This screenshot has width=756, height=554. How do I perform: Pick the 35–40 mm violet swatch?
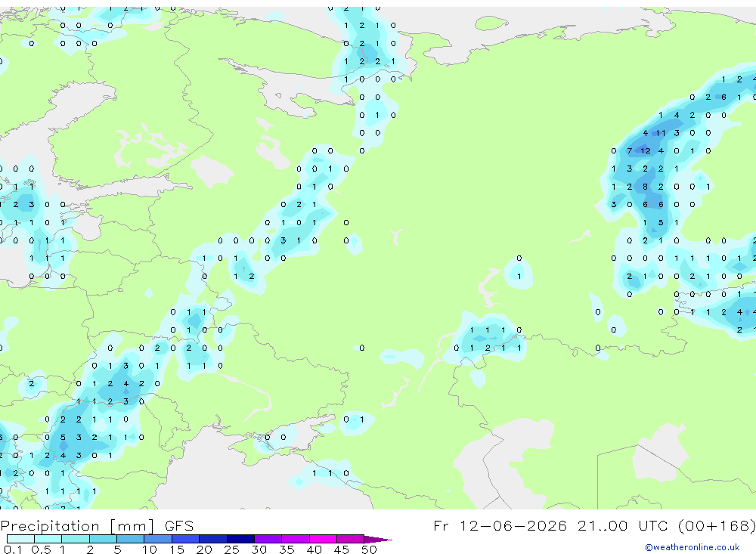pos(296,539)
